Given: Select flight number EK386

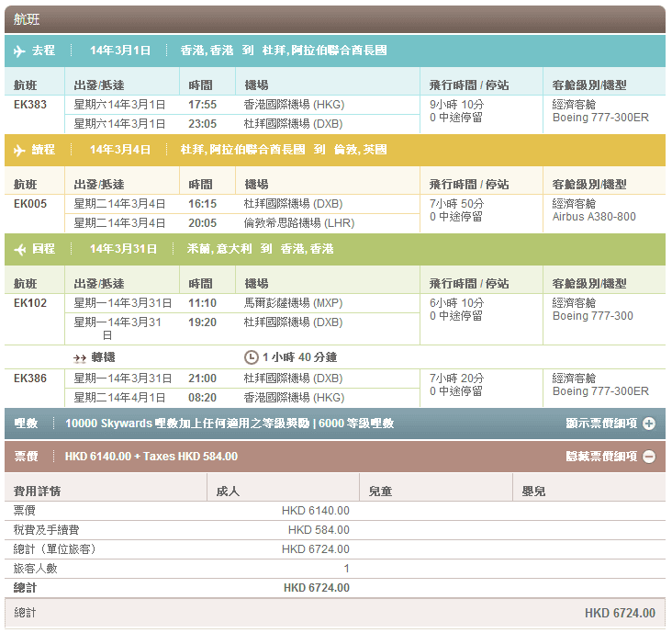Looking at the screenshot, I should pyautogui.click(x=31, y=379).
